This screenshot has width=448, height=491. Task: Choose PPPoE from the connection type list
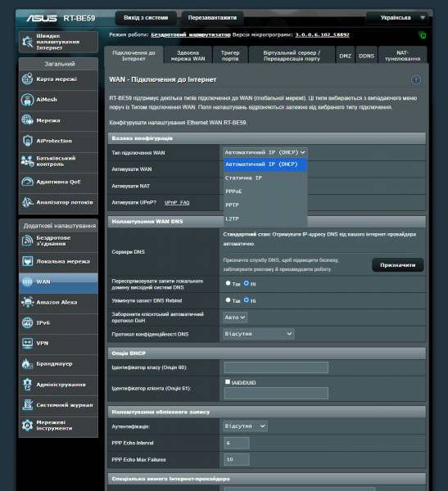pos(265,191)
